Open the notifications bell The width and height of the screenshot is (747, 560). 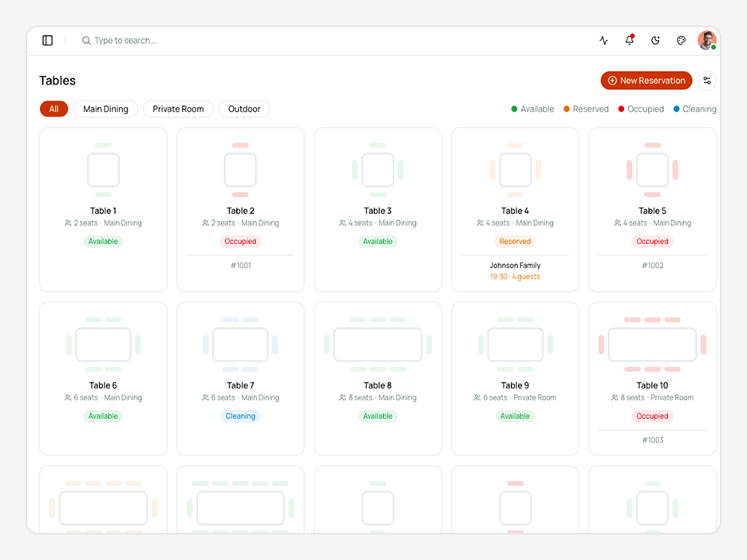click(x=630, y=40)
